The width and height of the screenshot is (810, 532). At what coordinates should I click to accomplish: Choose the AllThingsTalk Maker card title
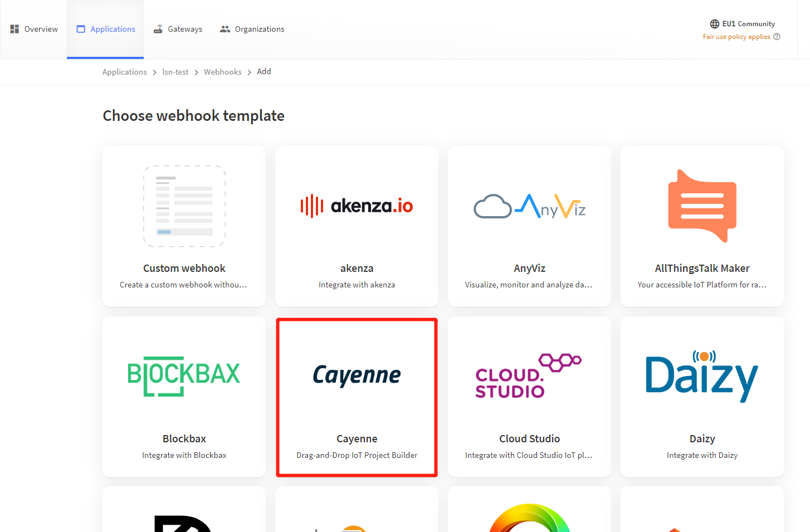(702, 269)
